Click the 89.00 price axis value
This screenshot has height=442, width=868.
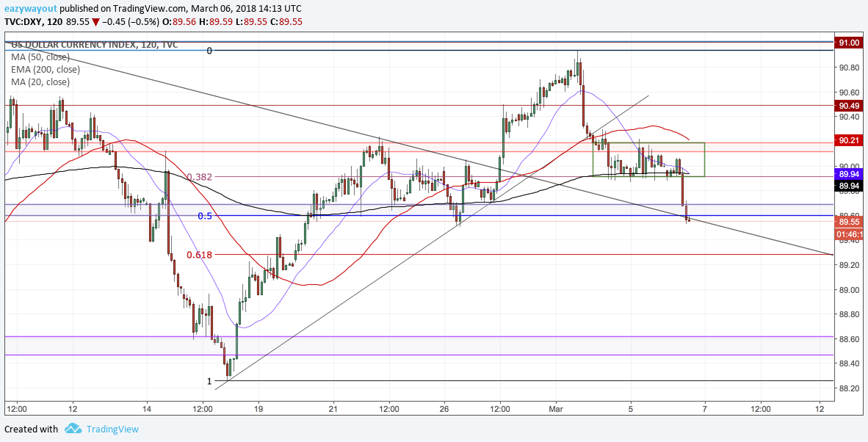849,290
